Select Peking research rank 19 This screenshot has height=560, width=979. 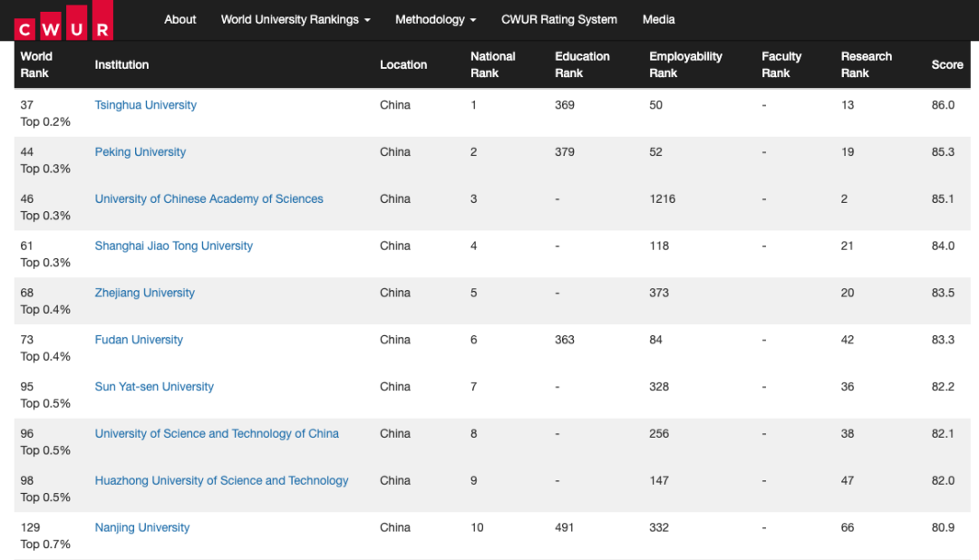click(848, 151)
